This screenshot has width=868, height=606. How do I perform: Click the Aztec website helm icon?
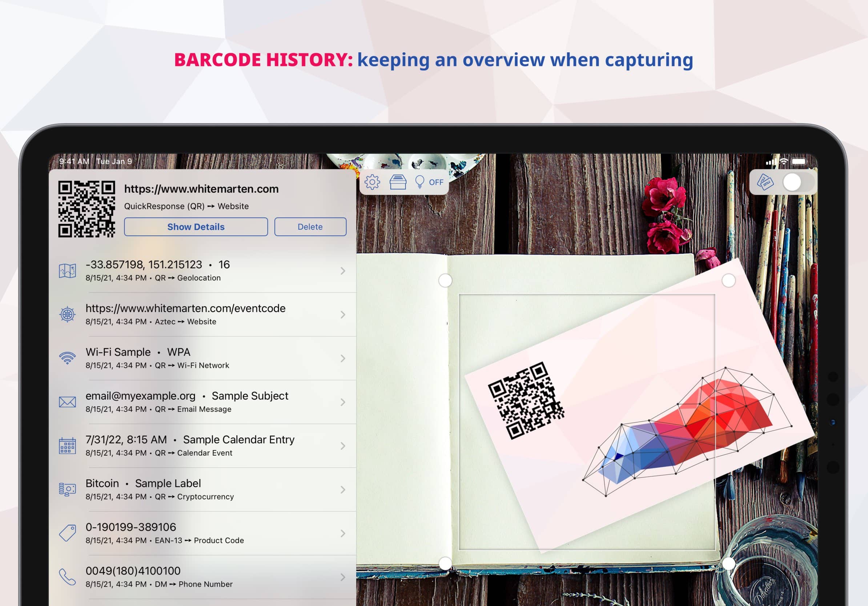tap(67, 314)
